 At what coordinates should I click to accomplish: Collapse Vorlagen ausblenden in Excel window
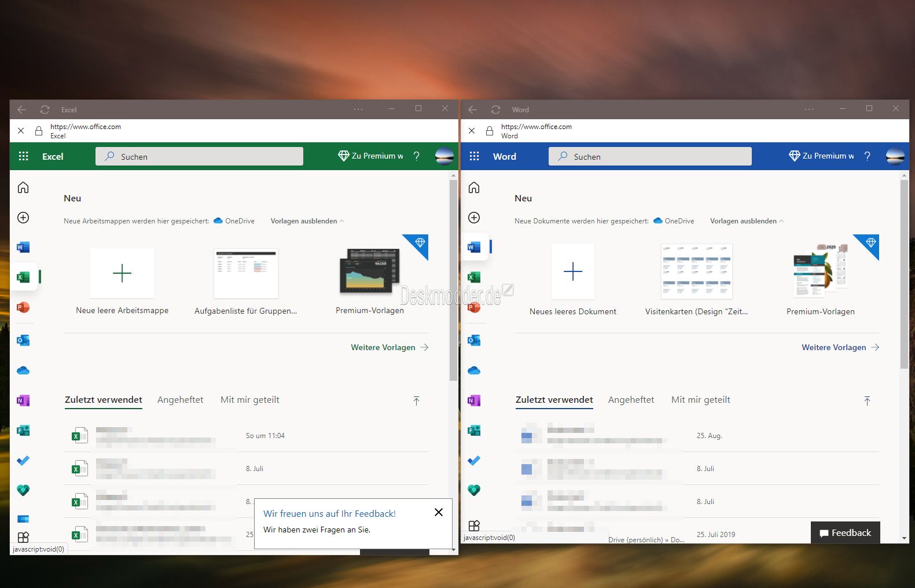point(307,221)
